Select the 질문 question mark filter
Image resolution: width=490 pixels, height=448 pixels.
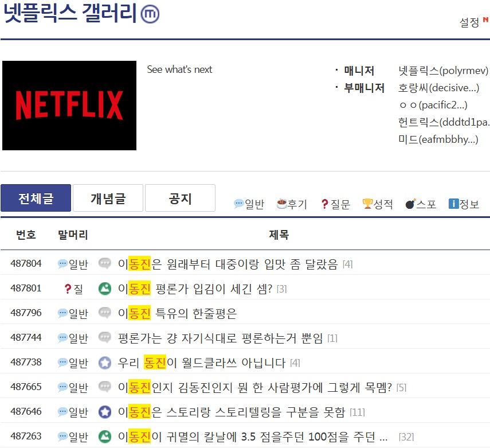pos(324,204)
